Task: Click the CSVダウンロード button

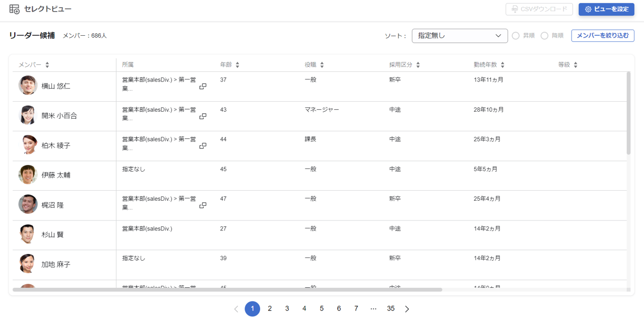Action: pyautogui.click(x=539, y=9)
